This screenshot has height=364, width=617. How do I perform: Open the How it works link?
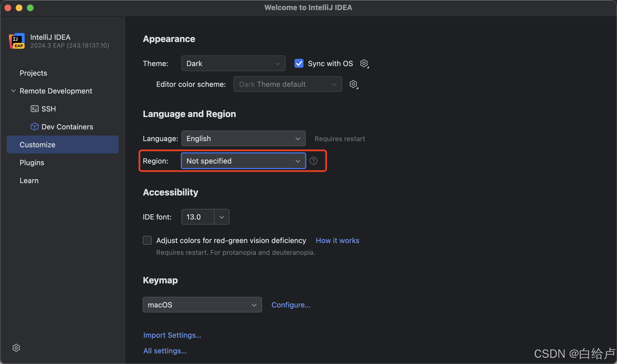click(337, 241)
